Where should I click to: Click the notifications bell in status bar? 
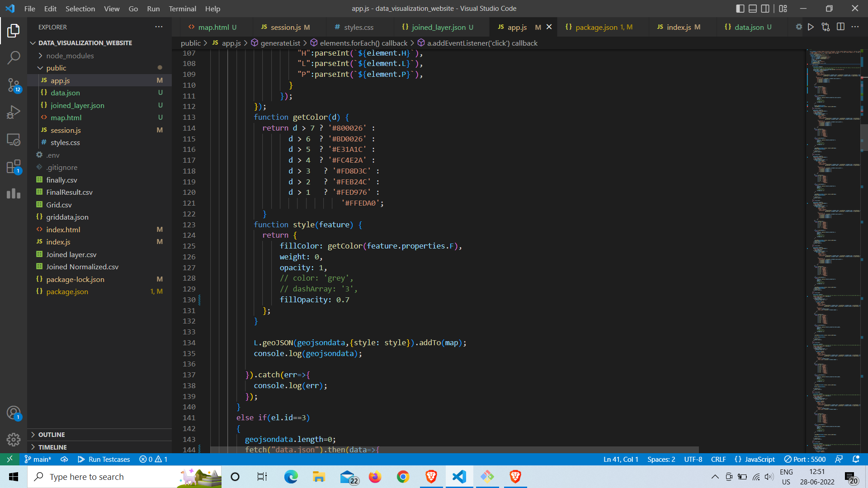857,459
